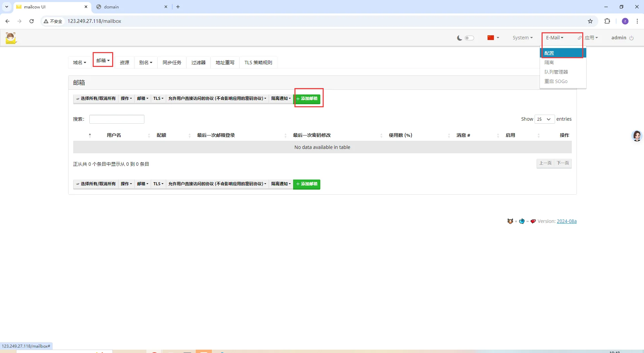Screen dimensions: 644x353
Task: Open the 域名 tab dropdown
Action: click(x=80, y=63)
